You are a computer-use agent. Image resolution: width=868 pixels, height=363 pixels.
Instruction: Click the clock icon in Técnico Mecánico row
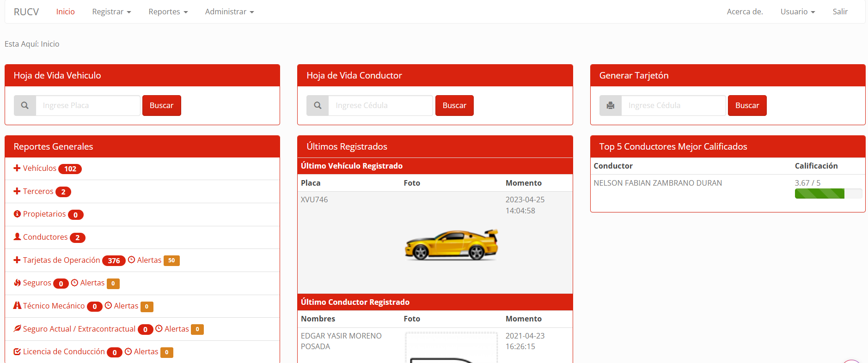tap(109, 305)
